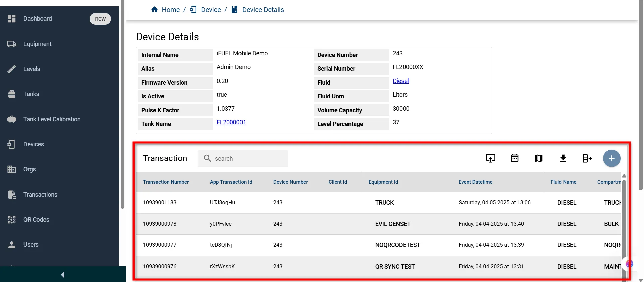Click the transaction table scroll-up arrow
This screenshot has height=282, width=644.
[624, 176]
